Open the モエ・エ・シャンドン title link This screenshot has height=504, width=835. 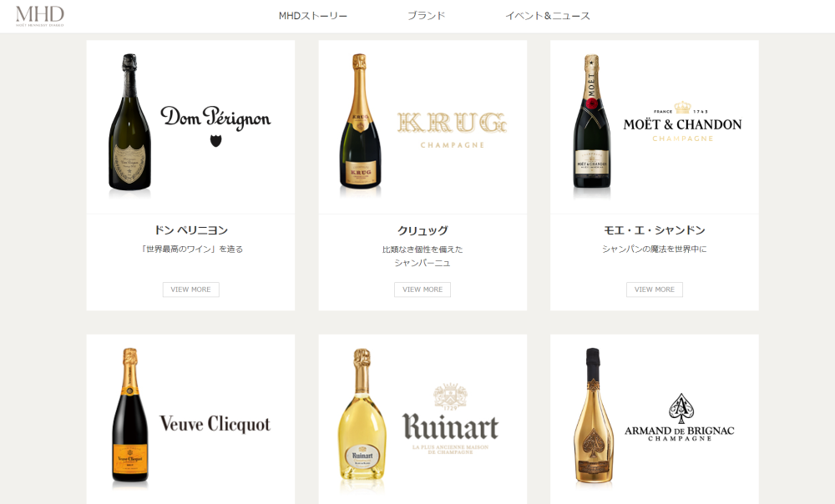click(655, 230)
